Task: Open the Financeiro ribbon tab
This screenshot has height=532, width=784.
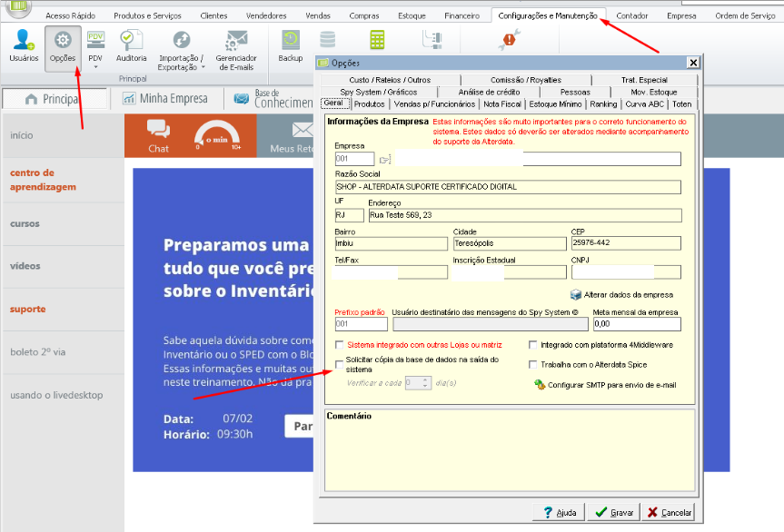Action: (x=462, y=15)
